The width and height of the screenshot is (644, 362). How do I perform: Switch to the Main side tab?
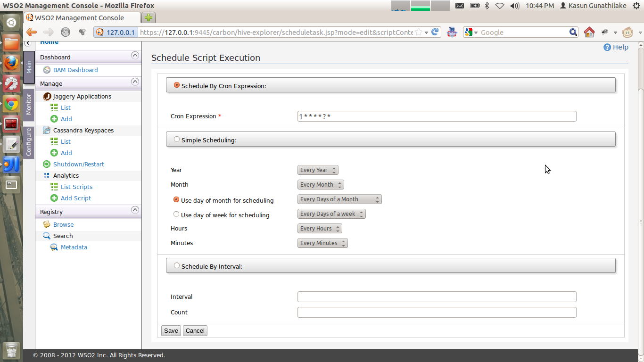pyautogui.click(x=29, y=67)
